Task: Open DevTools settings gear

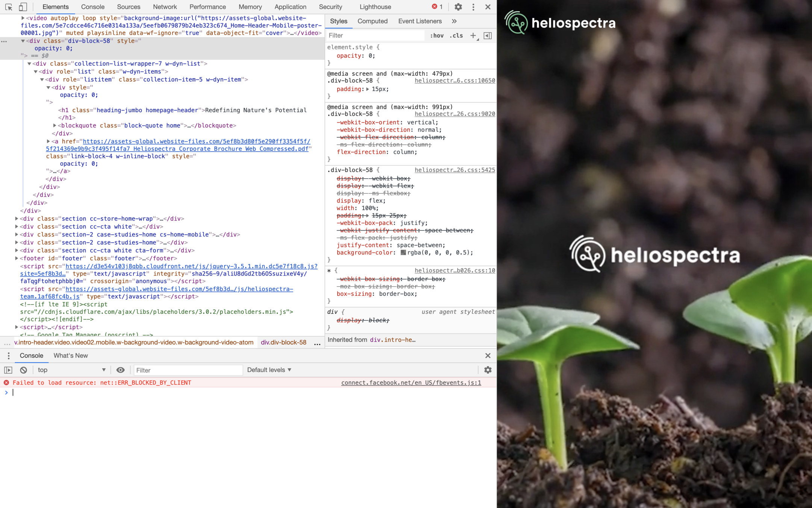Action: click(458, 7)
